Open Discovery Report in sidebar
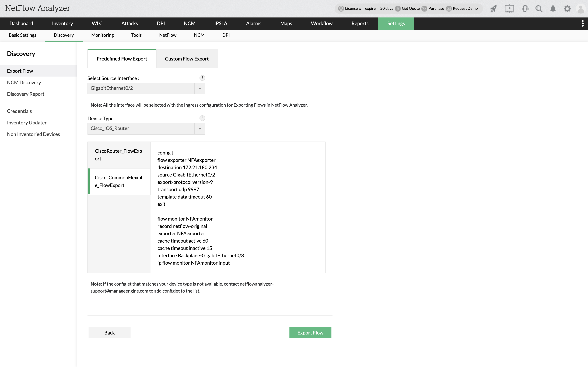588x367 pixels. pos(26,94)
